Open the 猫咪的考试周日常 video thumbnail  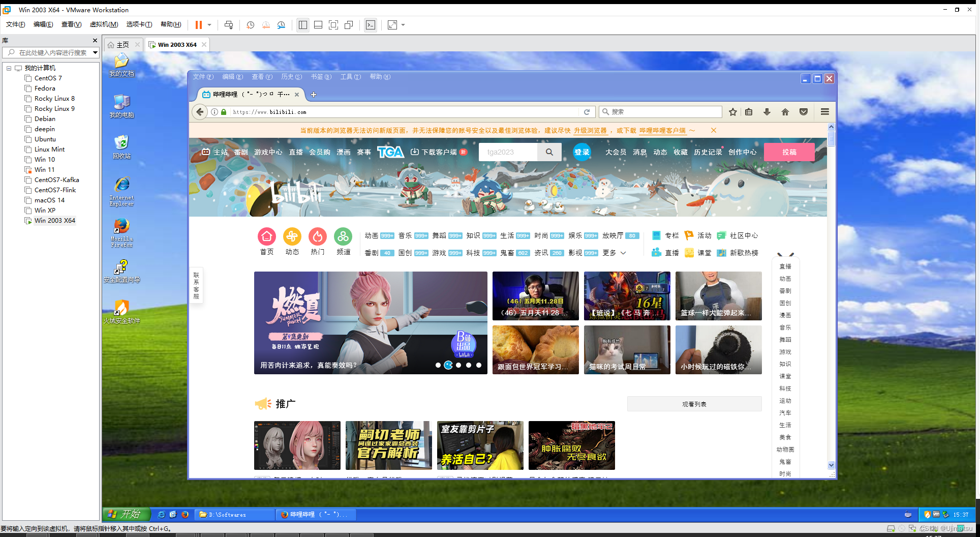tap(627, 350)
